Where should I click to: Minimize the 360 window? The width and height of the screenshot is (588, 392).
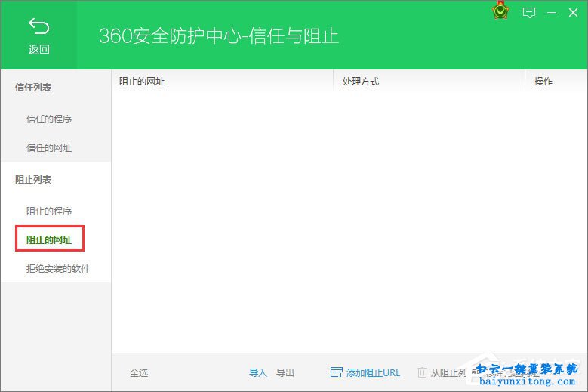click(x=552, y=13)
